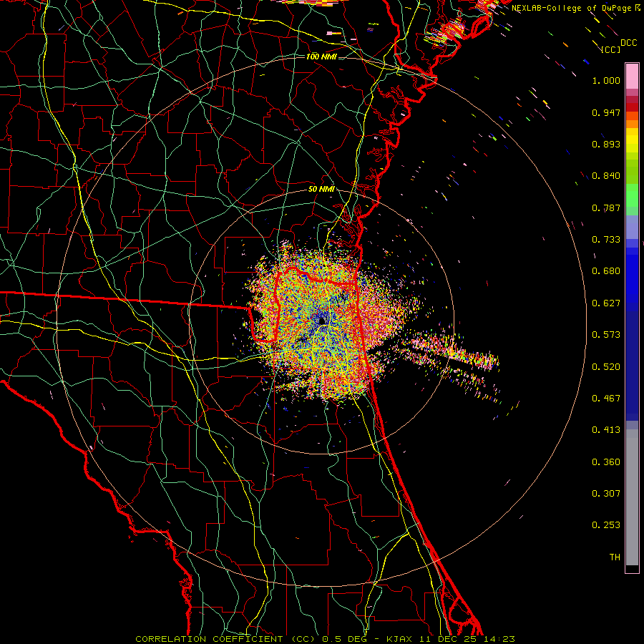Image resolution: width=644 pixels, height=644 pixels.
Task: Click the Correlation Coefficient product caption at bottom
Action: (325, 639)
